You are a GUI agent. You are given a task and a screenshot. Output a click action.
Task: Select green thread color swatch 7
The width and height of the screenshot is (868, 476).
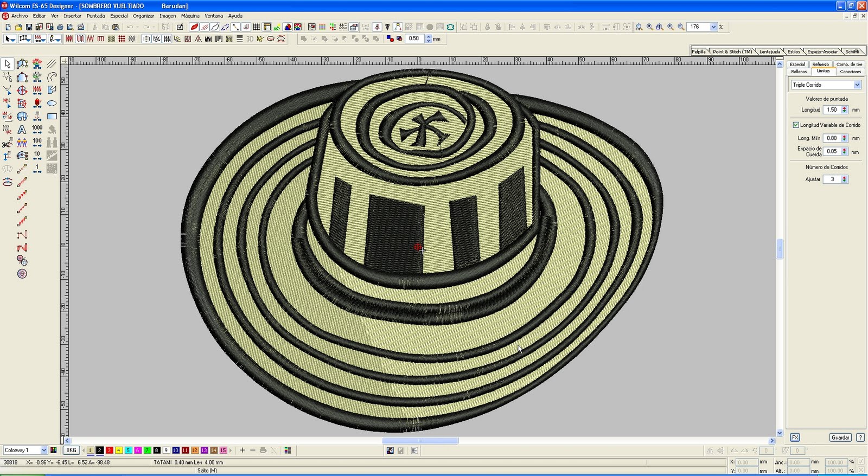(x=148, y=451)
